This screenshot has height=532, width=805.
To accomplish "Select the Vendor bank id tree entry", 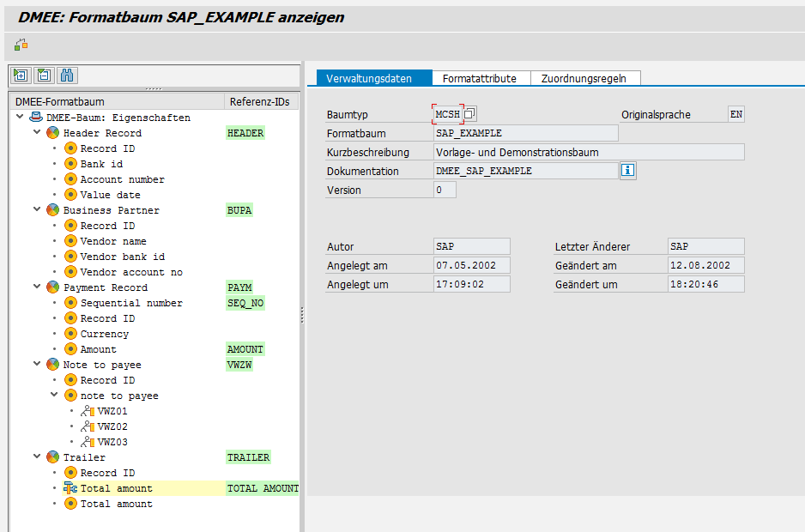I will [x=122, y=257].
